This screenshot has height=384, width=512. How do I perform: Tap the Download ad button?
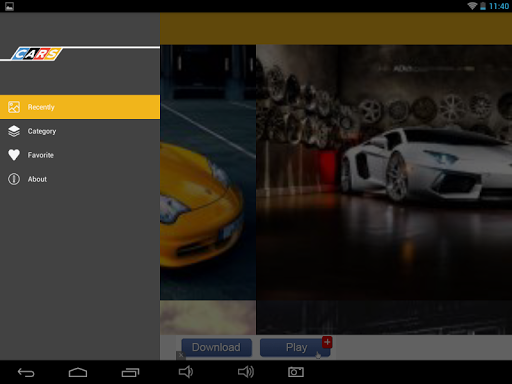tap(216, 347)
